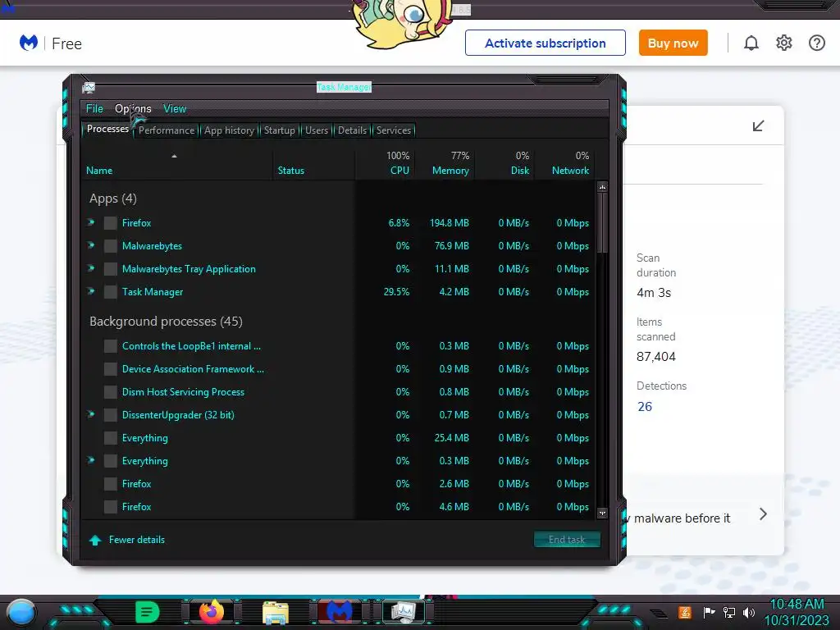Collapse the Malwarebytes scan panel arrow
This screenshot has width=840, height=630.
click(x=758, y=126)
